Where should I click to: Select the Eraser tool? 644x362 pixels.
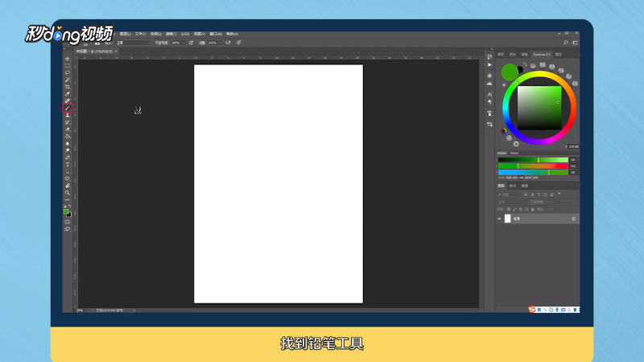(68, 130)
